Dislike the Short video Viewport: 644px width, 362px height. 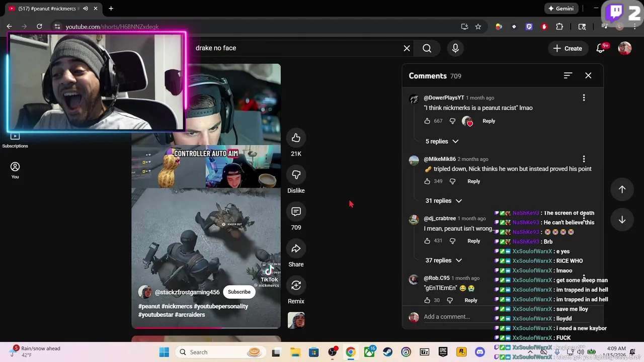pos(296,174)
